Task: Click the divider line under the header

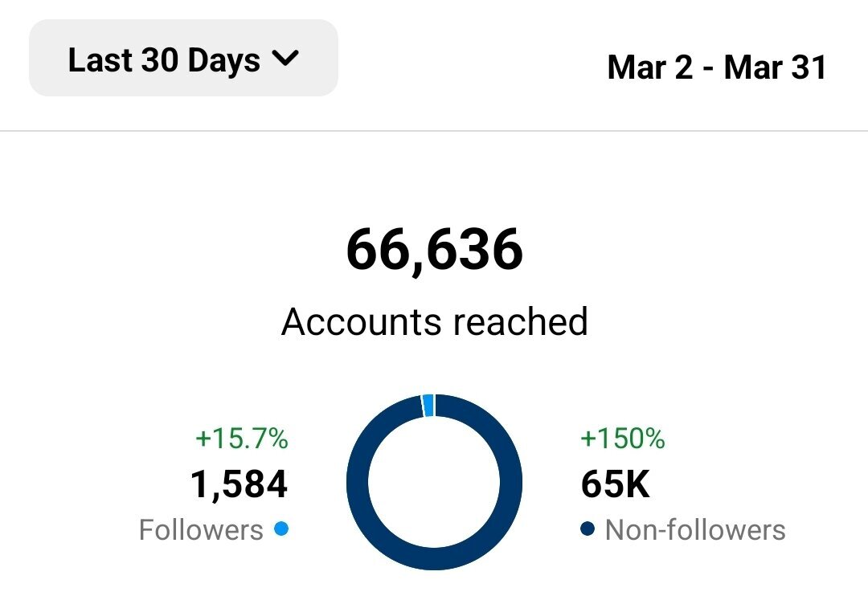Action: click(x=434, y=131)
